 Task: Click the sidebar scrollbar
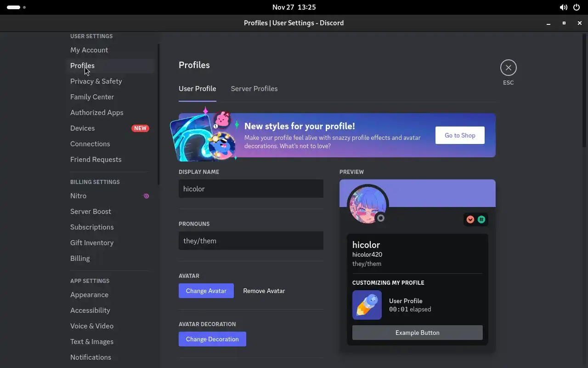click(x=158, y=114)
